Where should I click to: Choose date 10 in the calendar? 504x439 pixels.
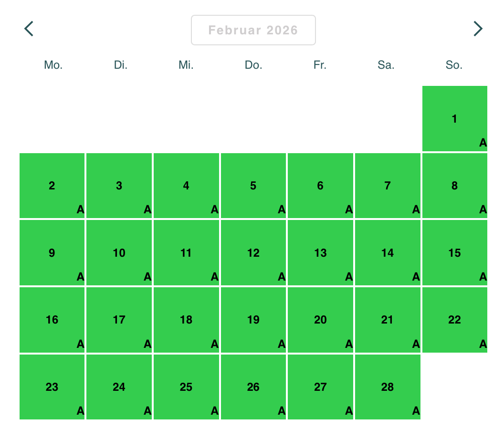pyautogui.click(x=119, y=253)
